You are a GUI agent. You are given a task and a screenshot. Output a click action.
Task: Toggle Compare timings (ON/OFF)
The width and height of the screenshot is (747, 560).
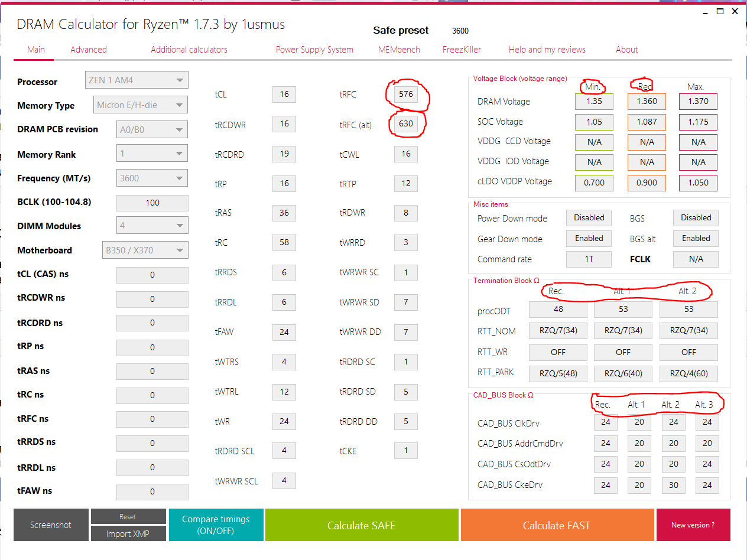coord(216,525)
